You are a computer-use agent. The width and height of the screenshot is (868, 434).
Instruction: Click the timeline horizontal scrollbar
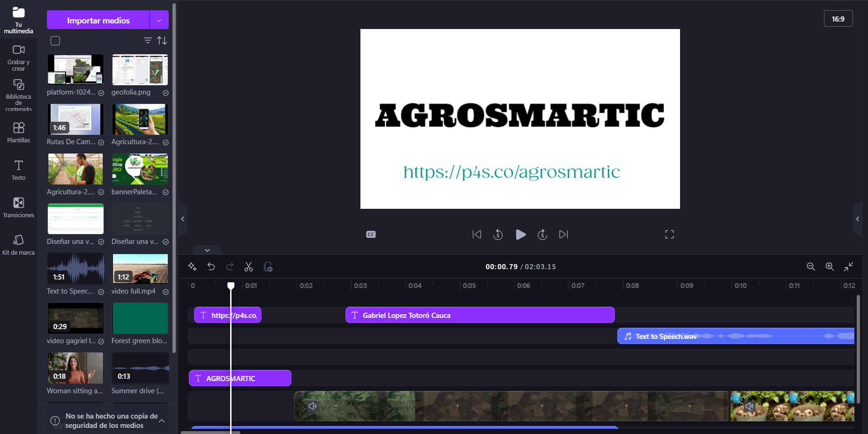tap(210, 432)
